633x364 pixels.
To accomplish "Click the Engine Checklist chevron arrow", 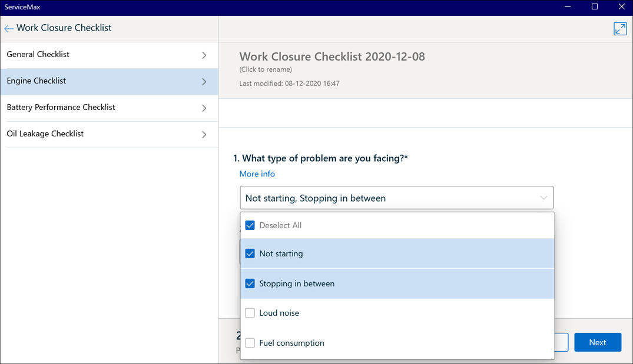I will (204, 82).
